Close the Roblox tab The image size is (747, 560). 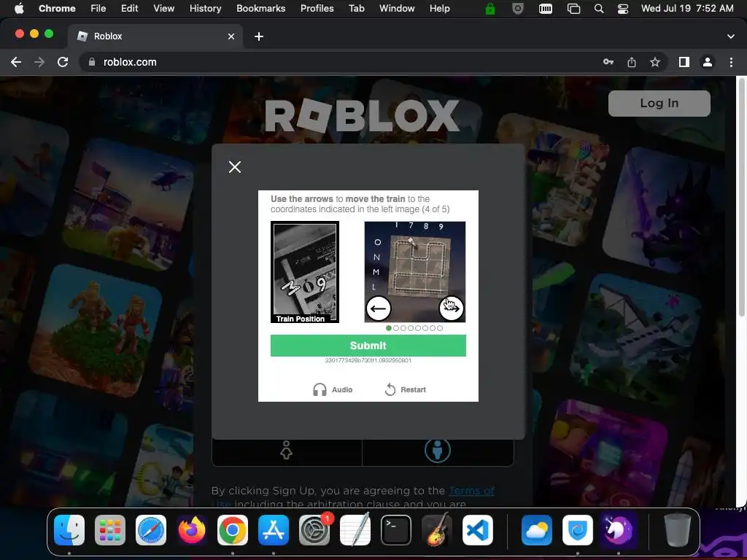pos(231,36)
